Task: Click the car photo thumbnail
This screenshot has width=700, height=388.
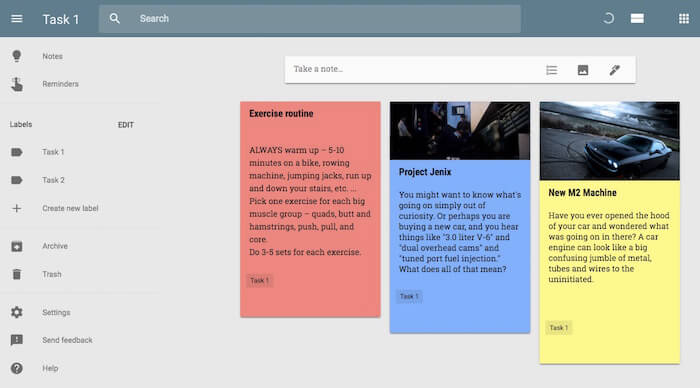Action: (610, 141)
